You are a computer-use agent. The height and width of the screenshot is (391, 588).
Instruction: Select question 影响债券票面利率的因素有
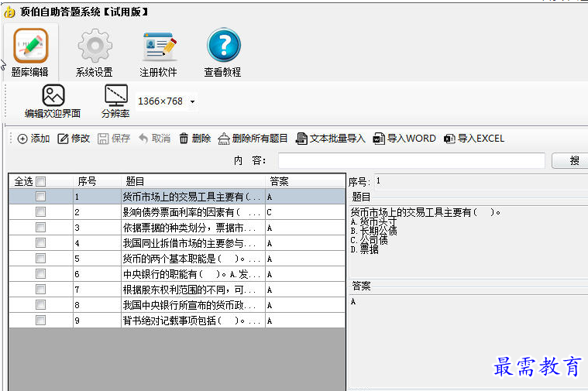pyautogui.click(x=193, y=212)
